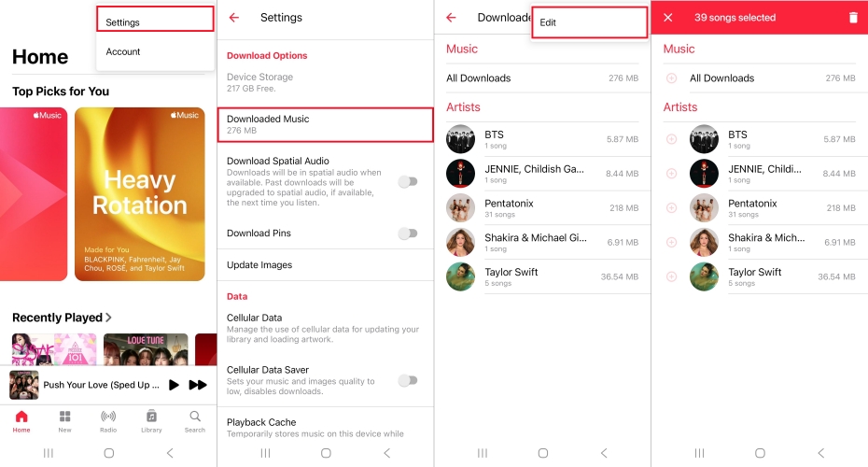
Task: Tap Android home button on Settings screen
Action: point(326,453)
